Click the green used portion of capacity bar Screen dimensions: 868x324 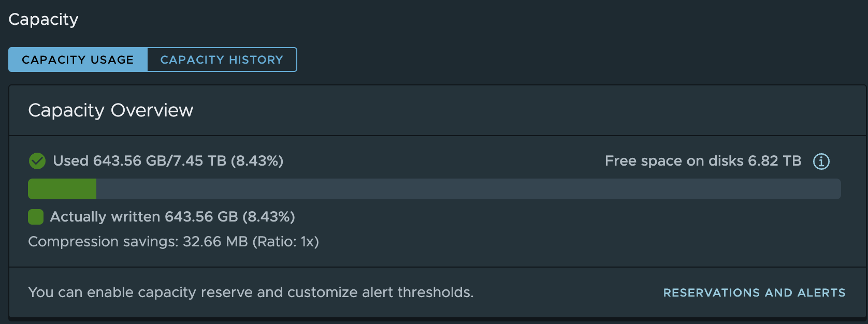[x=62, y=189]
